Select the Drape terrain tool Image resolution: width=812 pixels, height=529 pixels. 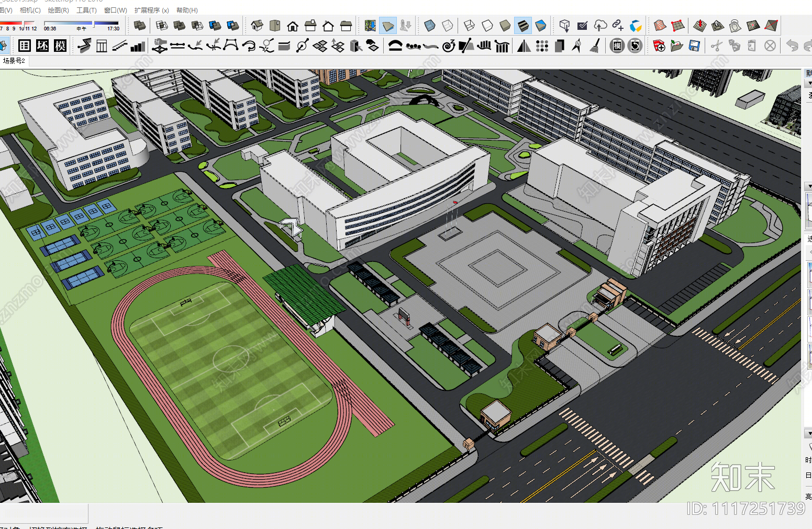click(736, 25)
